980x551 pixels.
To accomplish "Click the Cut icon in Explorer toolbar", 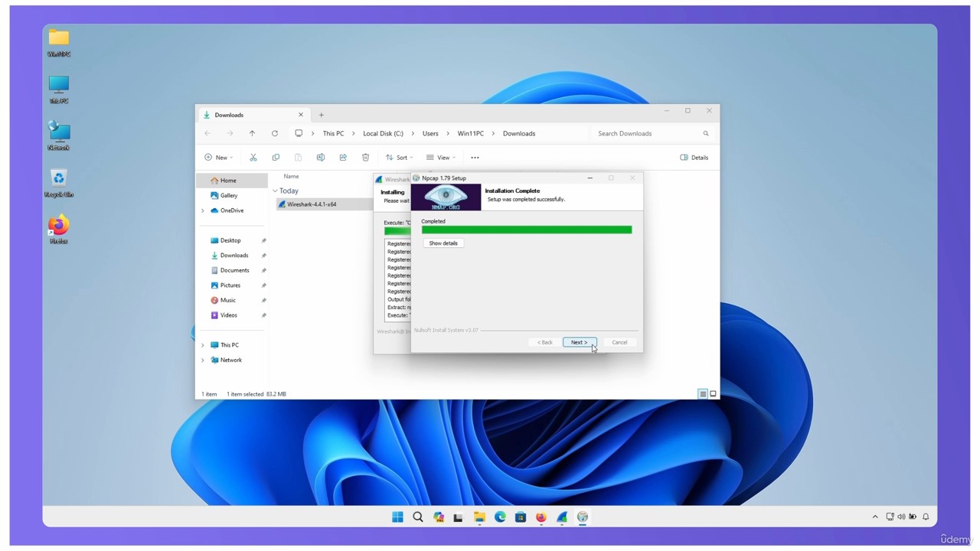I will [253, 158].
